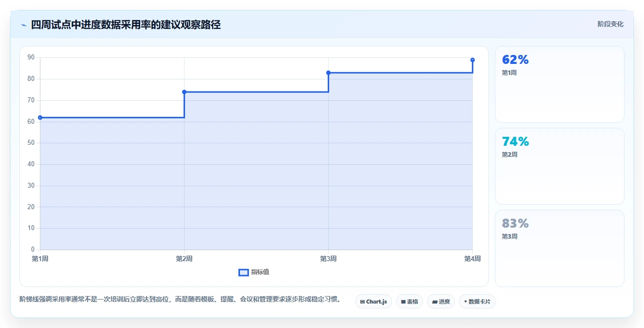Click the 83% value text
This screenshot has width=644, height=328.
tap(515, 224)
